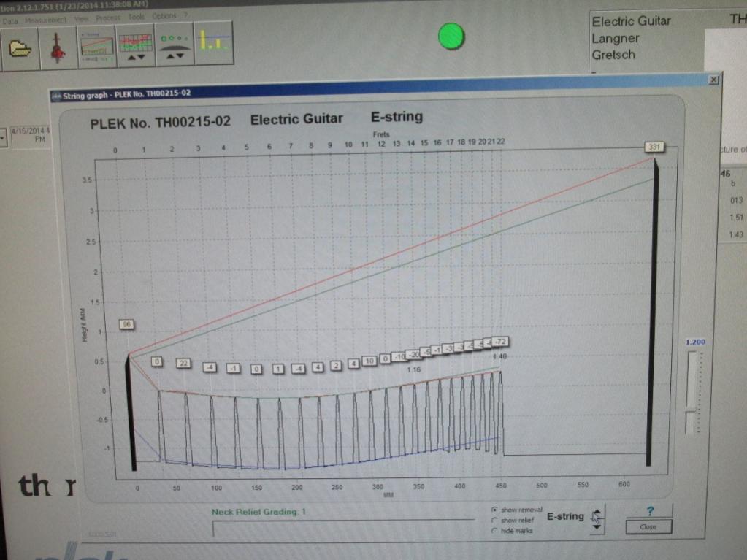The width and height of the screenshot is (747, 560).
Task: Close the String graph window with X
Action: click(x=713, y=80)
